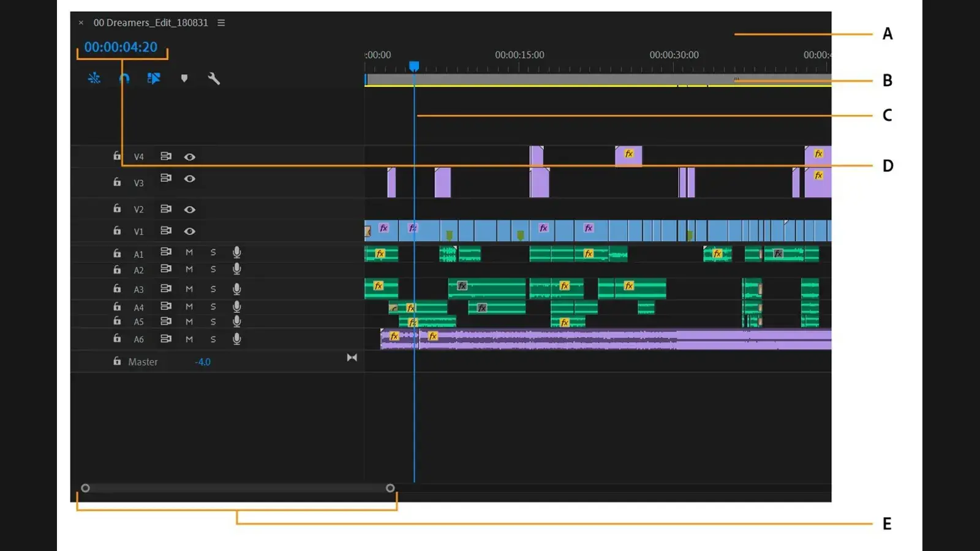Click Master track go-to-end bowtie icon
The width and height of the screenshot is (980, 551).
pos(352,358)
